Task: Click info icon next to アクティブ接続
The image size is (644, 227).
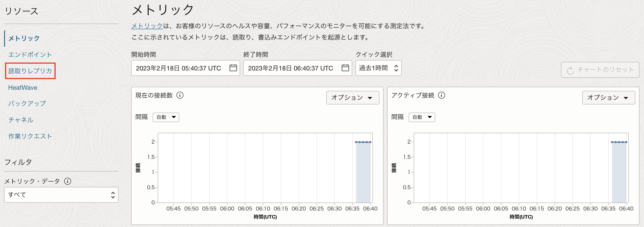Action: (x=441, y=95)
